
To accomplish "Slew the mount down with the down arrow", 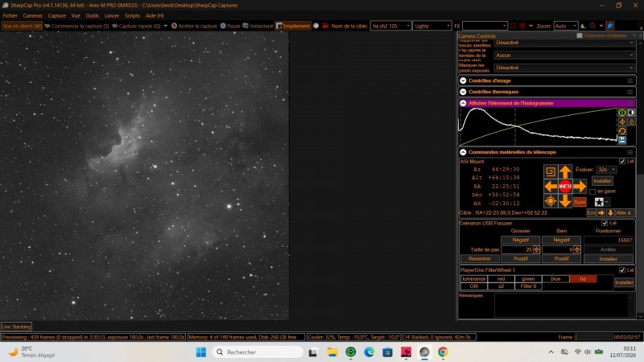I will pos(565,200).
